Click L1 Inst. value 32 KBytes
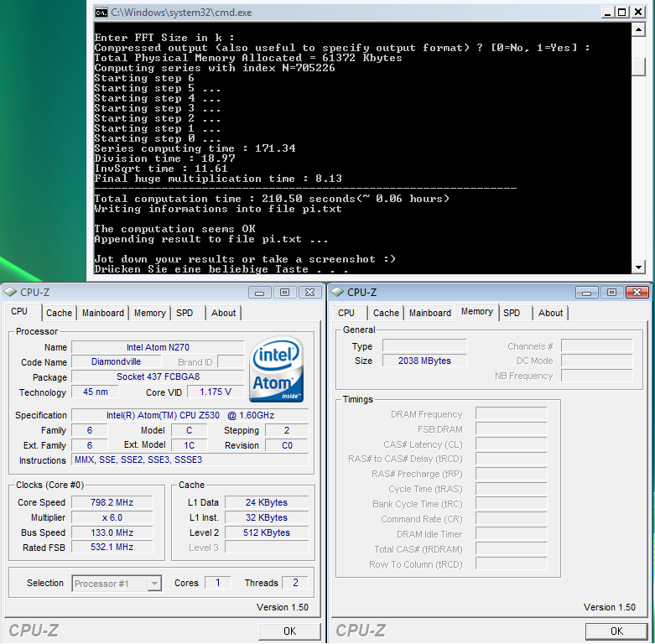 click(x=267, y=517)
